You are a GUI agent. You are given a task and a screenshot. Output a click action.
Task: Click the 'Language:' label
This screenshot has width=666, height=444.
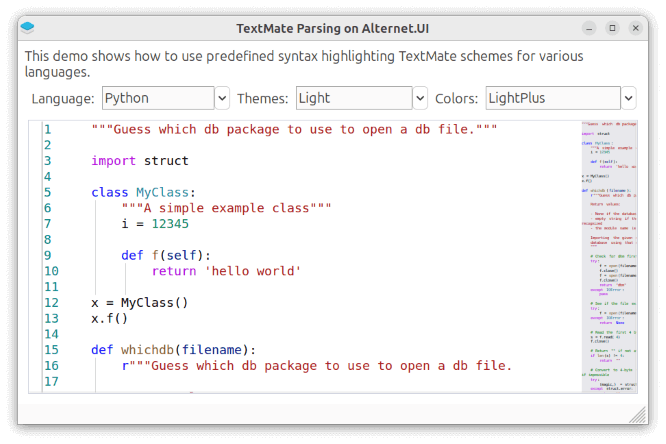(x=63, y=99)
